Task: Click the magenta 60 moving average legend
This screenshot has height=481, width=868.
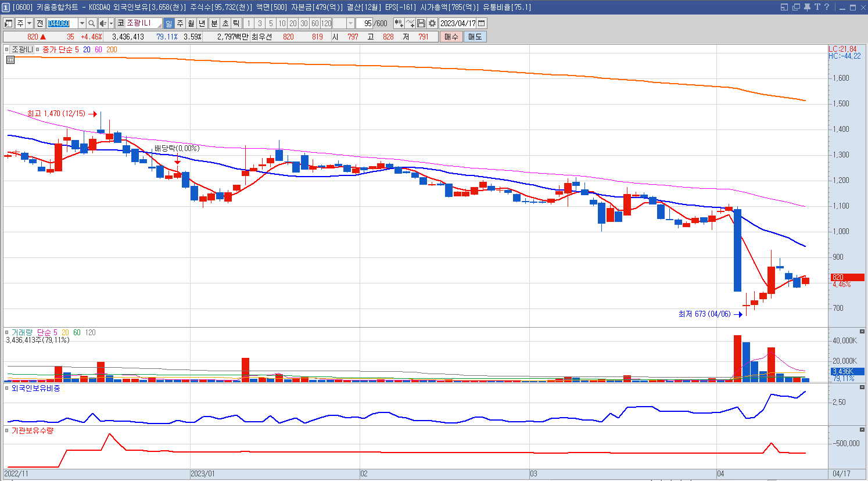Action: click(98, 49)
